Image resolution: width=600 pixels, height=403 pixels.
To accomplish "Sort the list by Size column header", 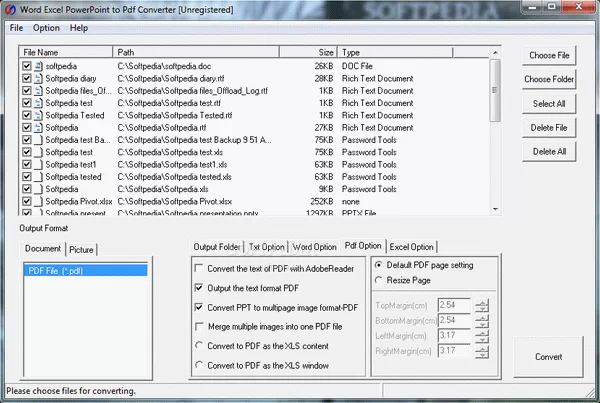I will 325,51.
